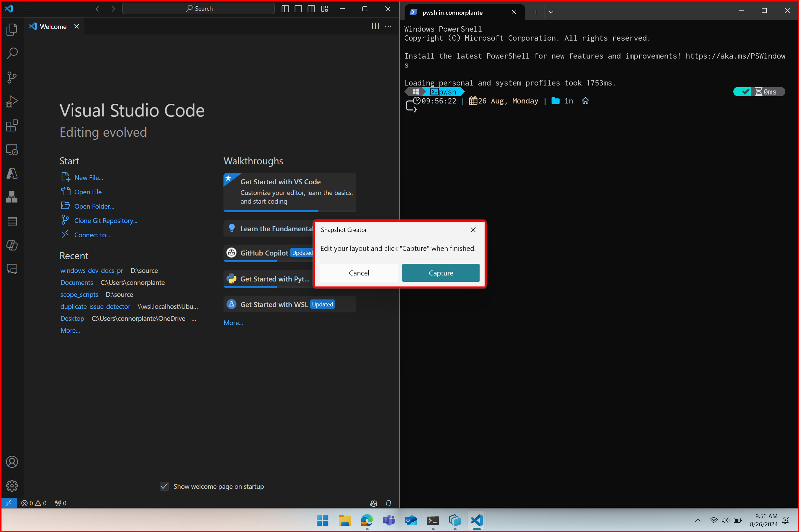This screenshot has width=799, height=532.
Task: Click Capture in Snapshot Creator dialog
Action: (x=441, y=272)
